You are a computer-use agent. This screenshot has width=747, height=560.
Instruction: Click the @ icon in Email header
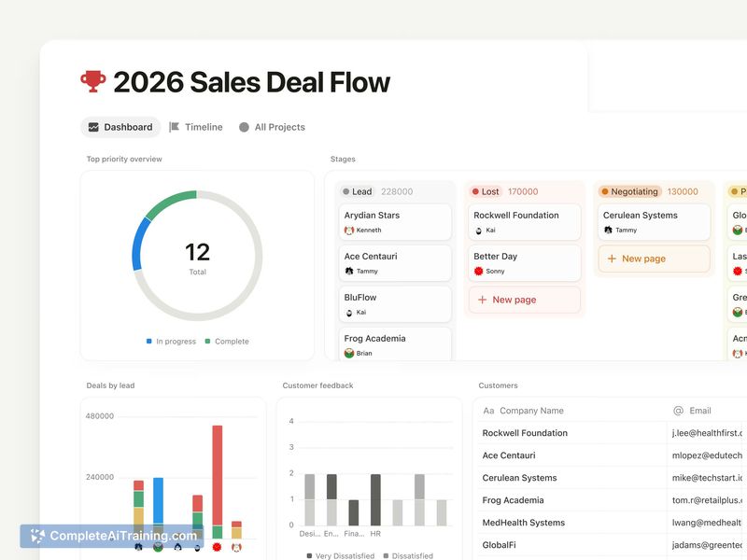(679, 411)
